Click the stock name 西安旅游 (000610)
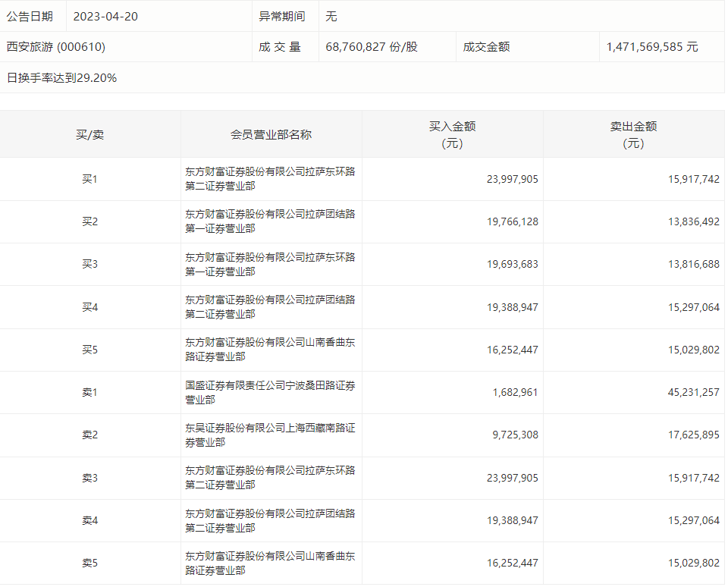Viewport: 728px width, 587px height. click(x=56, y=47)
